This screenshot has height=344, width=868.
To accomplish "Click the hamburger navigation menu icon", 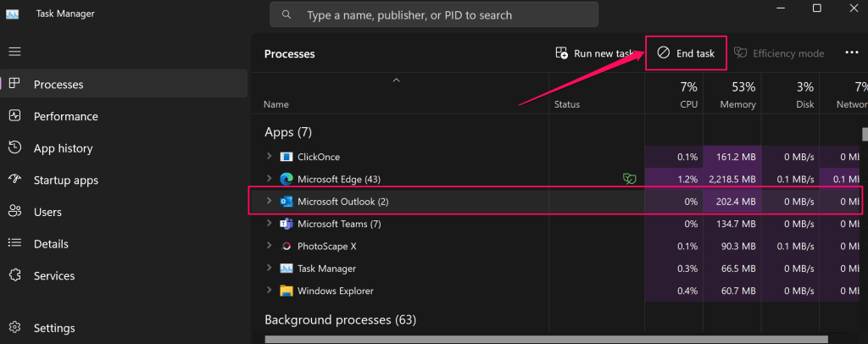I will click(x=14, y=52).
